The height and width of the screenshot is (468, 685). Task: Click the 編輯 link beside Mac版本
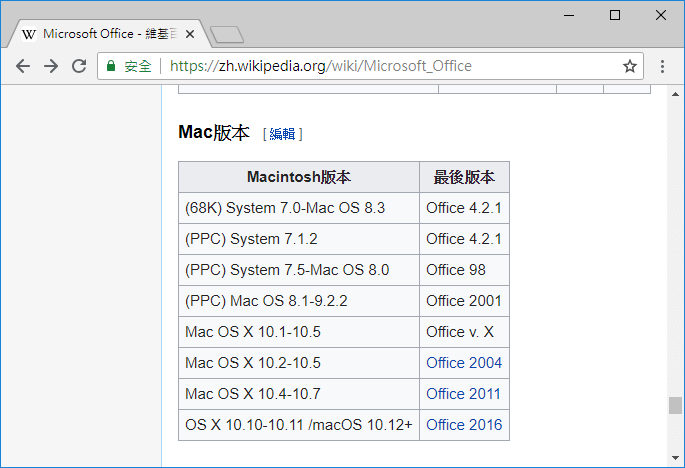pyautogui.click(x=282, y=134)
